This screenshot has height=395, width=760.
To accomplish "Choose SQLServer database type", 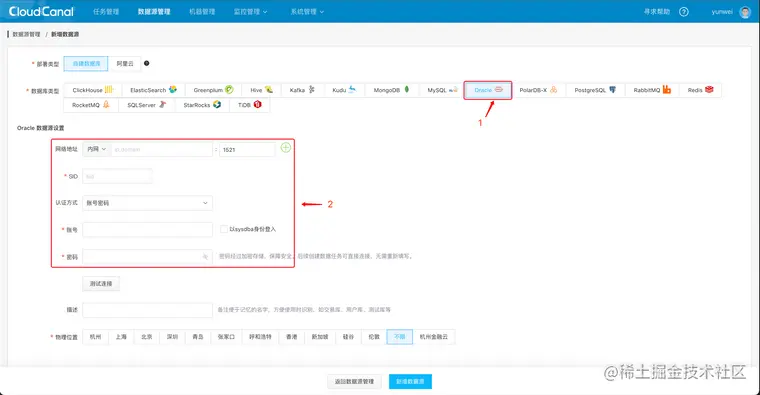I will click(x=146, y=105).
